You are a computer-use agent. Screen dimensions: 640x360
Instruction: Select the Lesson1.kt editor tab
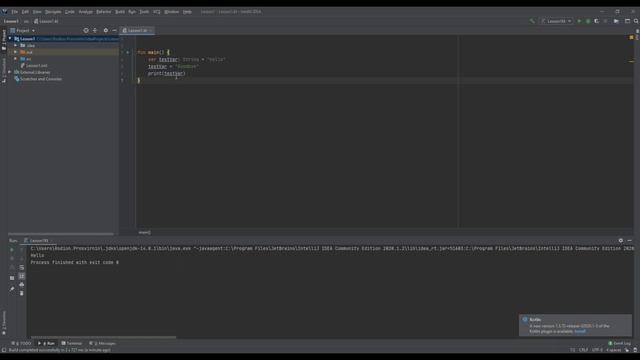pos(137,31)
